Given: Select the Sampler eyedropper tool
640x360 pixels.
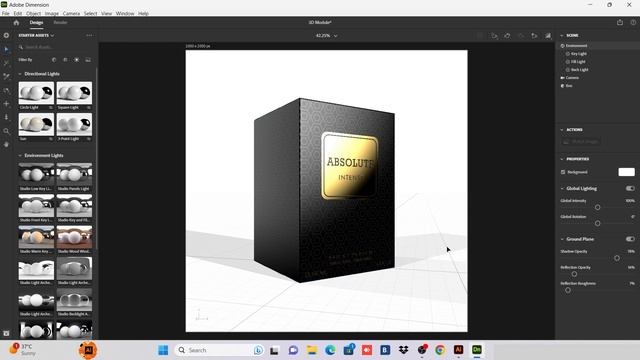Looking at the screenshot, I should click(6, 76).
